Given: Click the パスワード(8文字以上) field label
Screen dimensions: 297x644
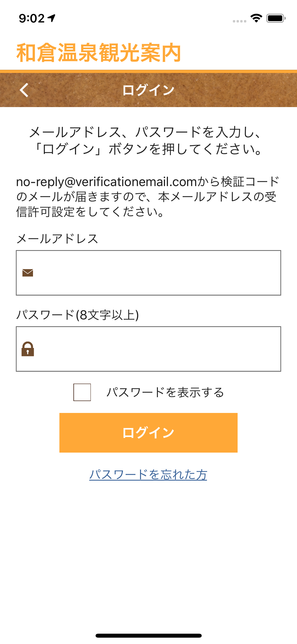Looking at the screenshot, I should (x=78, y=315).
